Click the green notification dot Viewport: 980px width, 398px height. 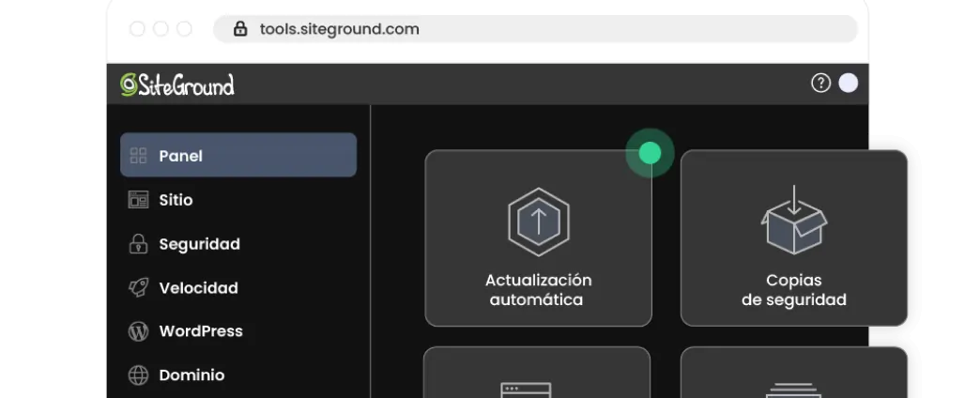(650, 153)
